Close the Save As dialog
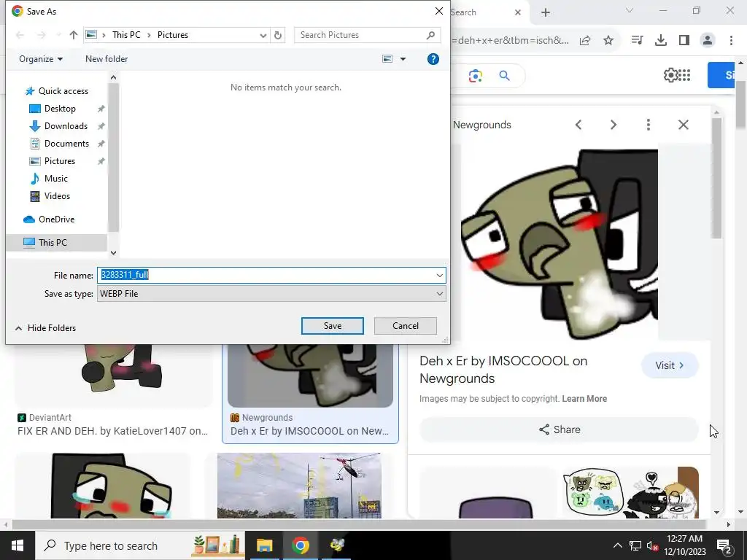The width and height of the screenshot is (747, 560). (438, 11)
